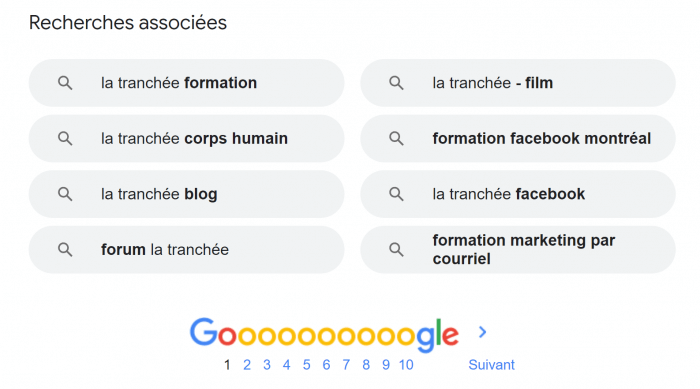Click the Suivant link
The width and height of the screenshot is (700, 389).
point(492,365)
